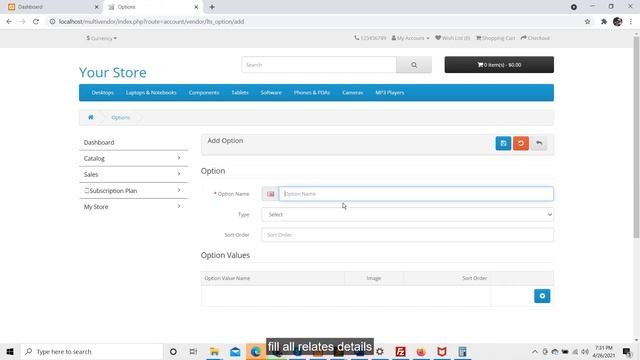Click the taskbar clock and date
The width and height of the screenshot is (640, 360).
pyautogui.click(x=603, y=351)
